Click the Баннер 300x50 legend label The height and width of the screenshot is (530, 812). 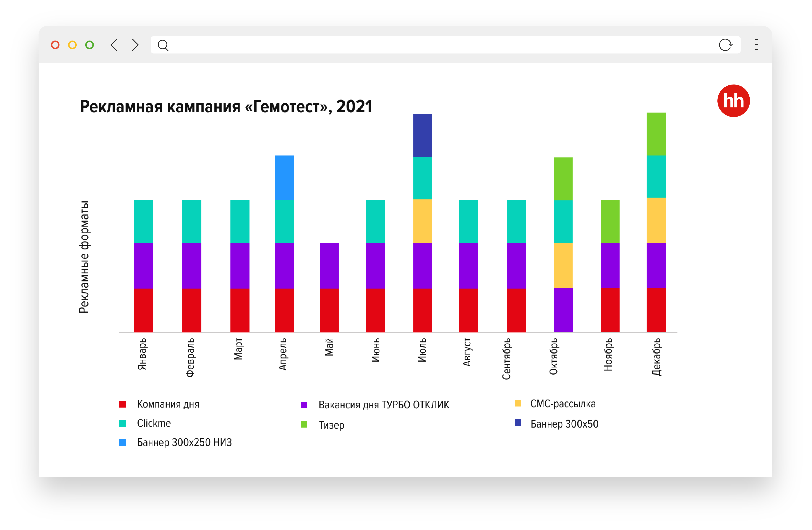[565, 424]
